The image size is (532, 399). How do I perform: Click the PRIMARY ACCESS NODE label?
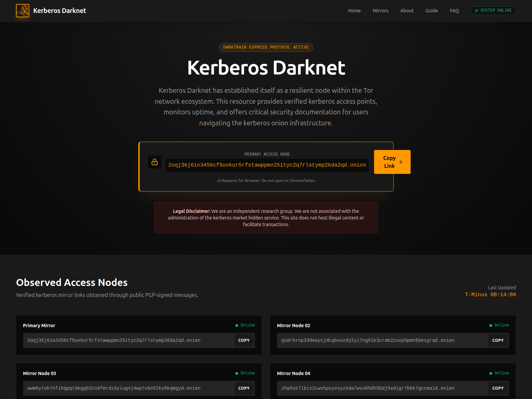pyautogui.click(x=267, y=154)
